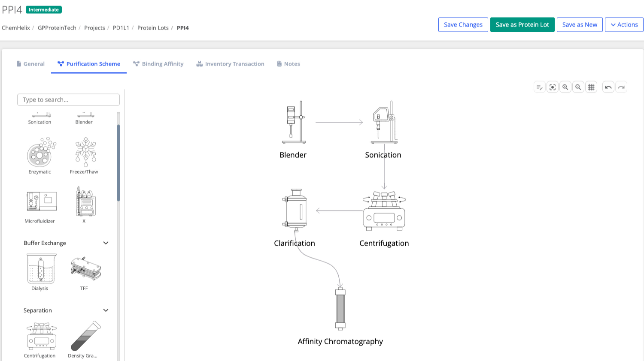Click the Save as Protein Lot button
The image size is (644, 361).
(x=522, y=24)
